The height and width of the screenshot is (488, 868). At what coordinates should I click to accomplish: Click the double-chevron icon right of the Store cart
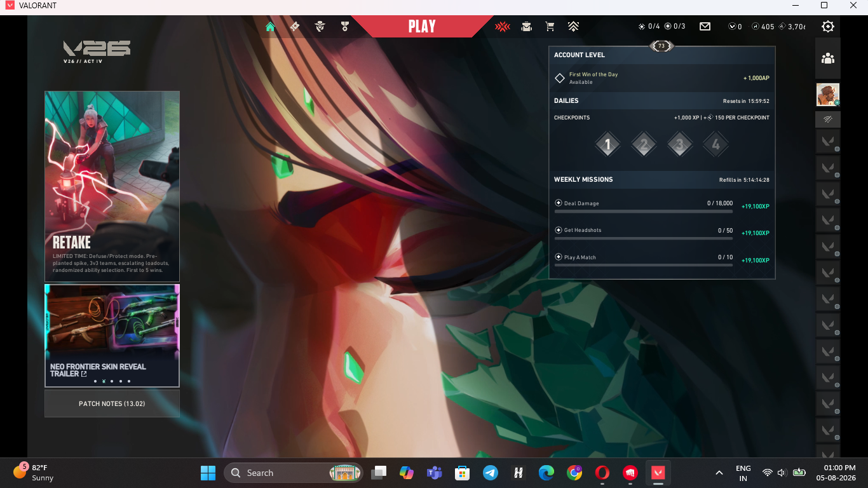573,27
